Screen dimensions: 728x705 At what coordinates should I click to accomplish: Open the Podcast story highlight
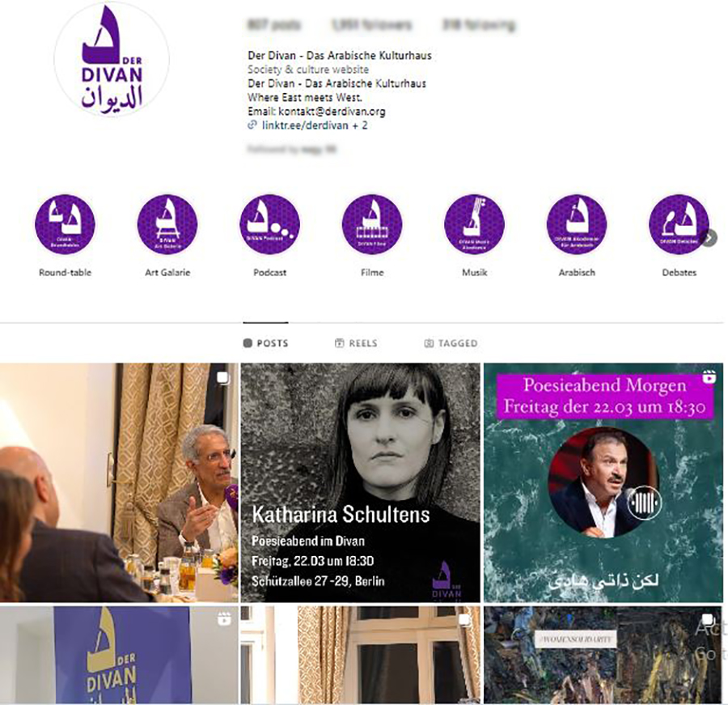coord(269,224)
